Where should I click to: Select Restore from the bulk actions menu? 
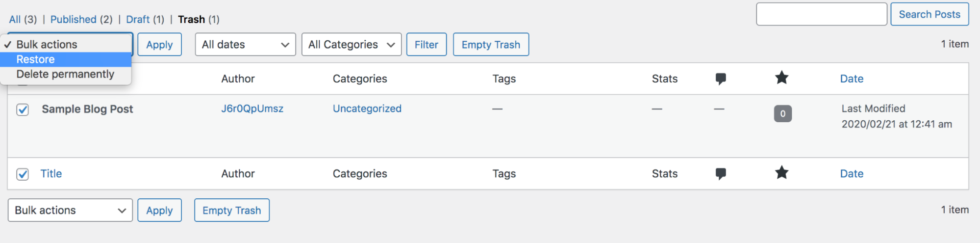(x=36, y=59)
